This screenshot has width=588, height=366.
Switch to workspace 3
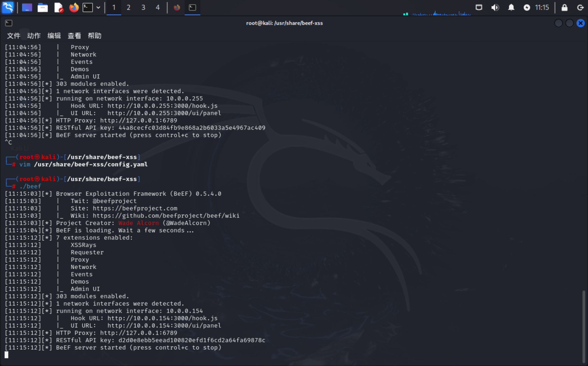pos(143,7)
